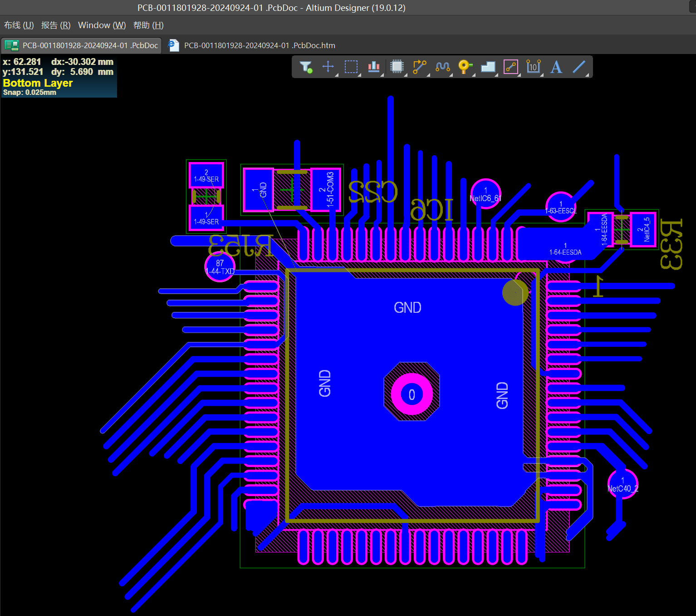Select pad 0 via in center GND pour
This screenshot has height=616, width=696.
(x=412, y=394)
